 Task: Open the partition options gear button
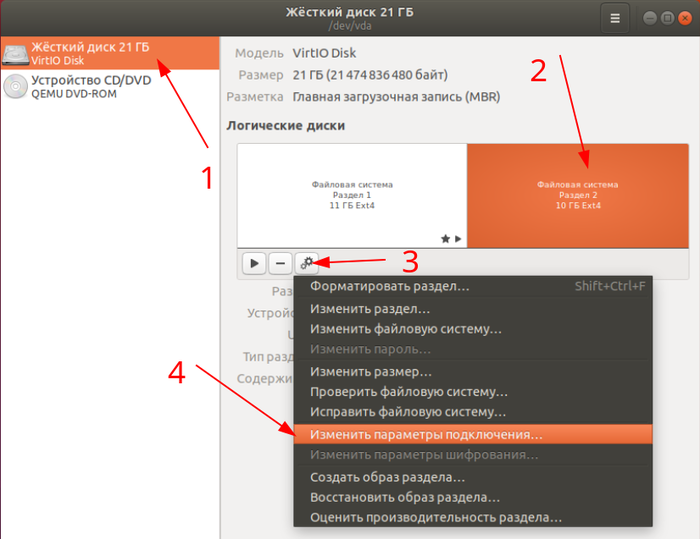tap(307, 263)
